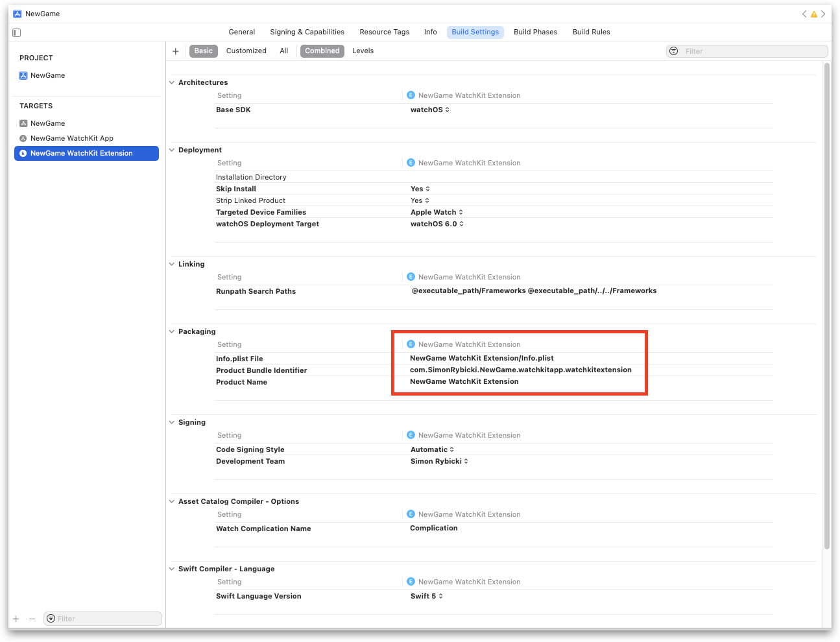Select NewGame WatchKit Extension target label
The image size is (840, 642).
click(82, 153)
